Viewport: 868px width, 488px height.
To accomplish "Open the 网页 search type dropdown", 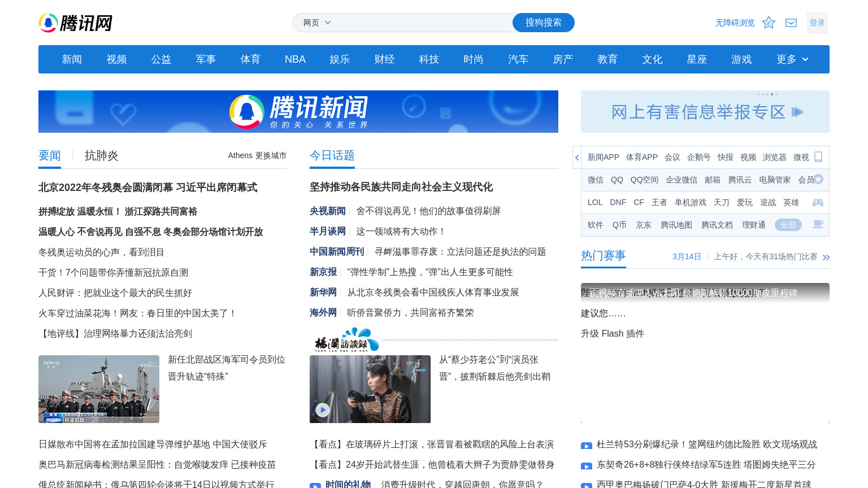I will click(316, 23).
